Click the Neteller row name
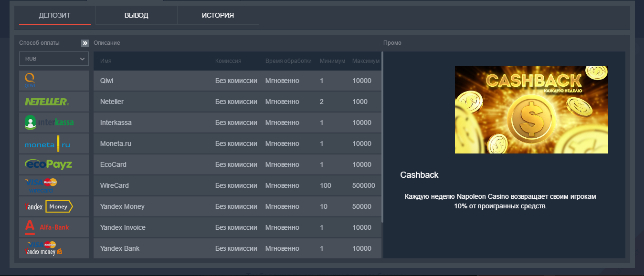The image size is (644, 276). 112,102
